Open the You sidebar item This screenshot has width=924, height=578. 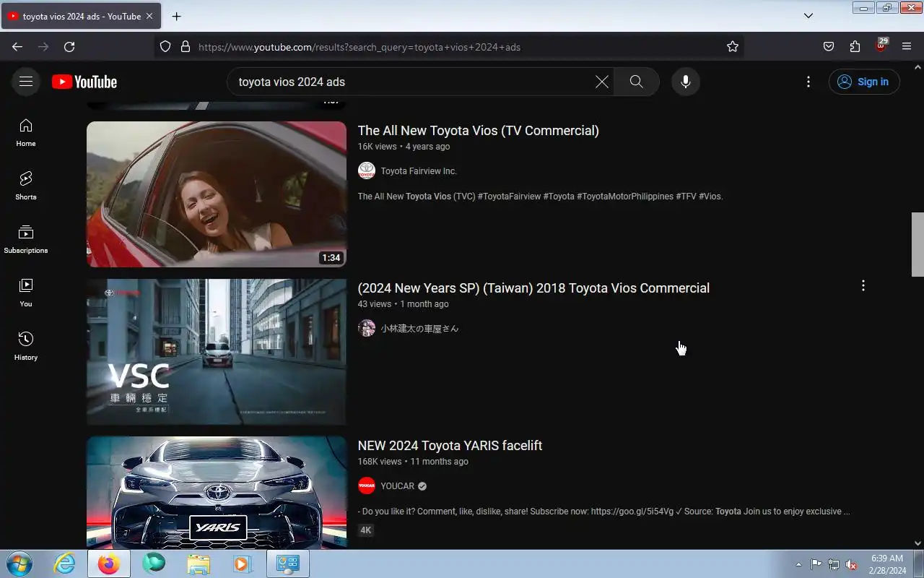[x=26, y=293]
